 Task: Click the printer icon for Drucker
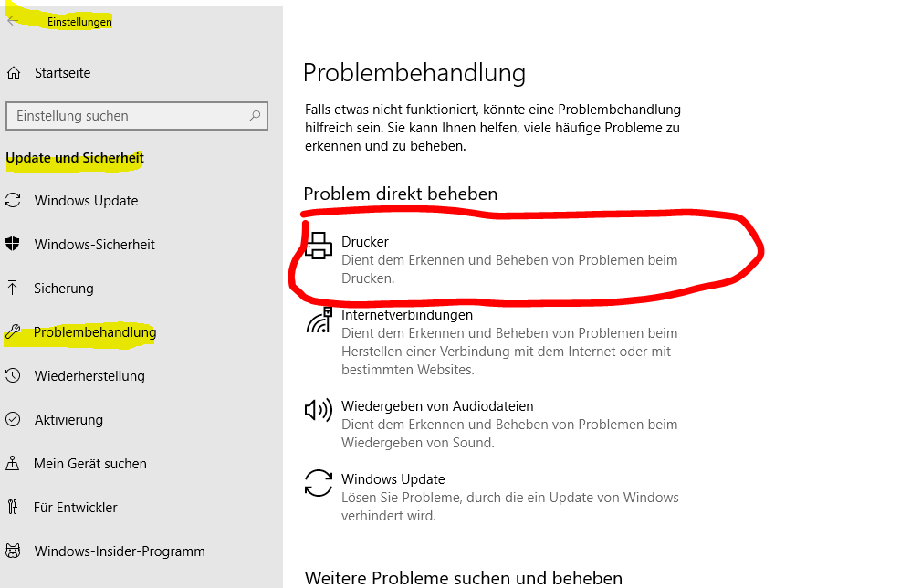coord(319,246)
